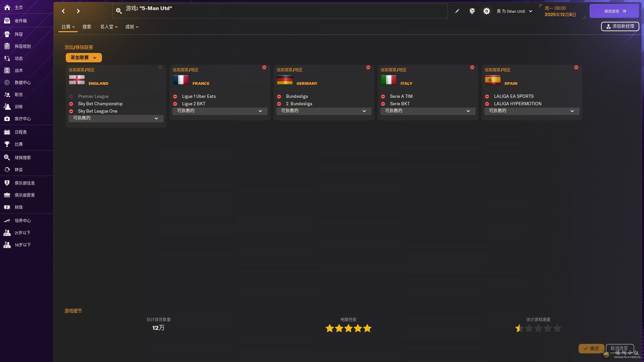Open 阵容规划 squad planner icon
The width and height of the screenshot is (644, 362).
pos(7,46)
